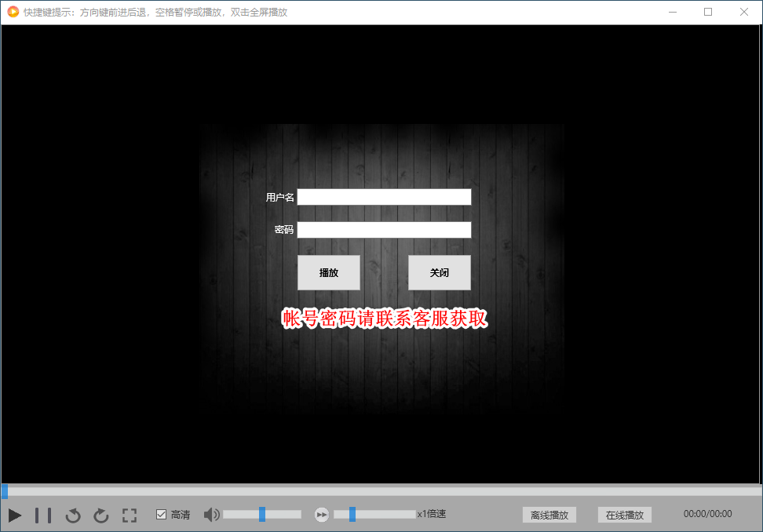Click the forward clockwise arrow icon

[101, 515]
